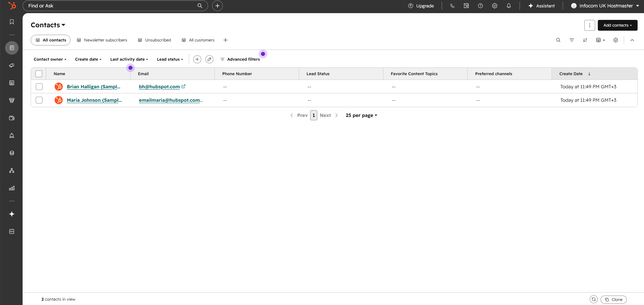The image size is (644, 305).
Task: Open Brian Halligan contact link
Action: 93,87
